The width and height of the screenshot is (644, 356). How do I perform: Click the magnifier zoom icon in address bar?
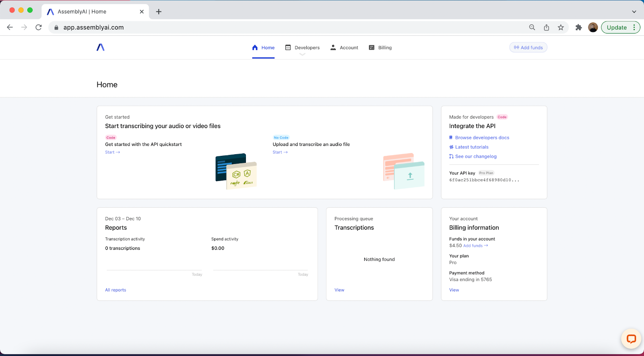tap(532, 27)
